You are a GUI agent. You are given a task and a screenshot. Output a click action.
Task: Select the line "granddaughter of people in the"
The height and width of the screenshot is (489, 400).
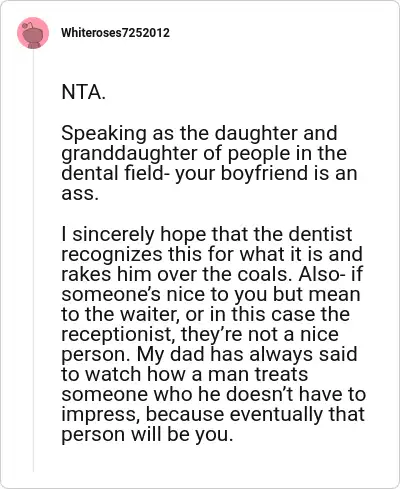point(204,153)
